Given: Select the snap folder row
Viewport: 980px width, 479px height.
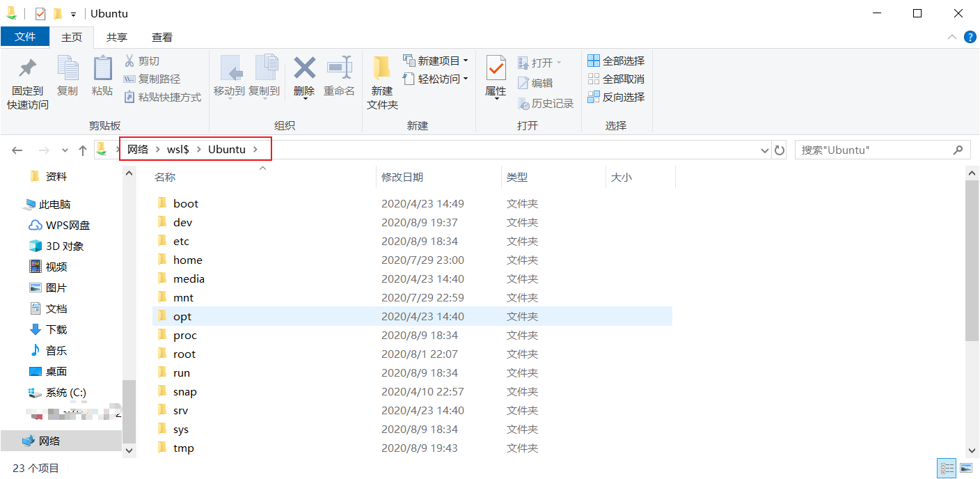Looking at the screenshot, I should (x=412, y=391).
